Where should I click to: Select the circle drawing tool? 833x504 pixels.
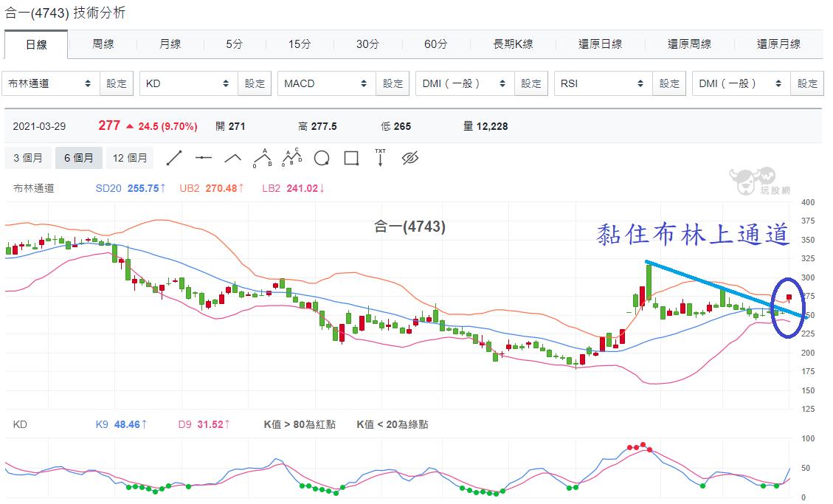pos(322,158)
